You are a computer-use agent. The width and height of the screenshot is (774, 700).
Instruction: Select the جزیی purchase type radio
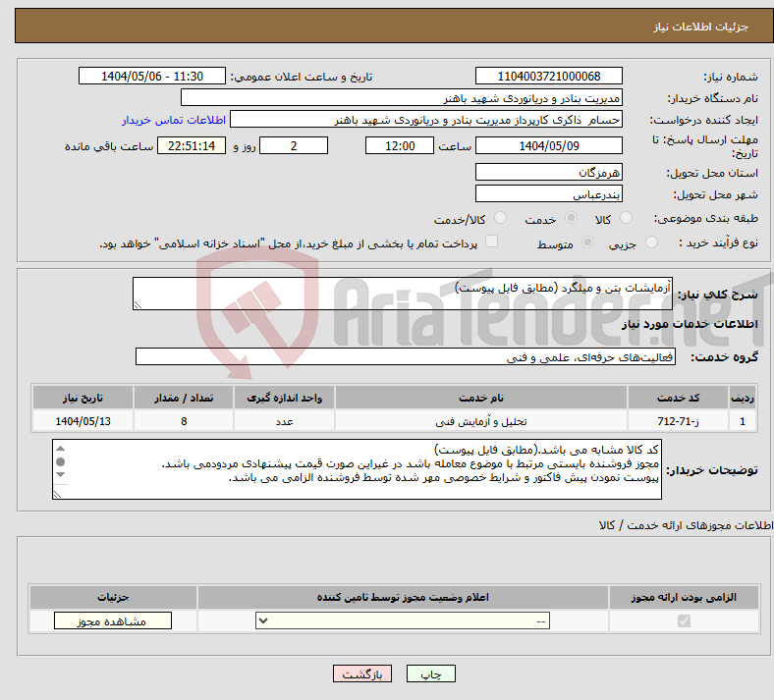[651, 242]
